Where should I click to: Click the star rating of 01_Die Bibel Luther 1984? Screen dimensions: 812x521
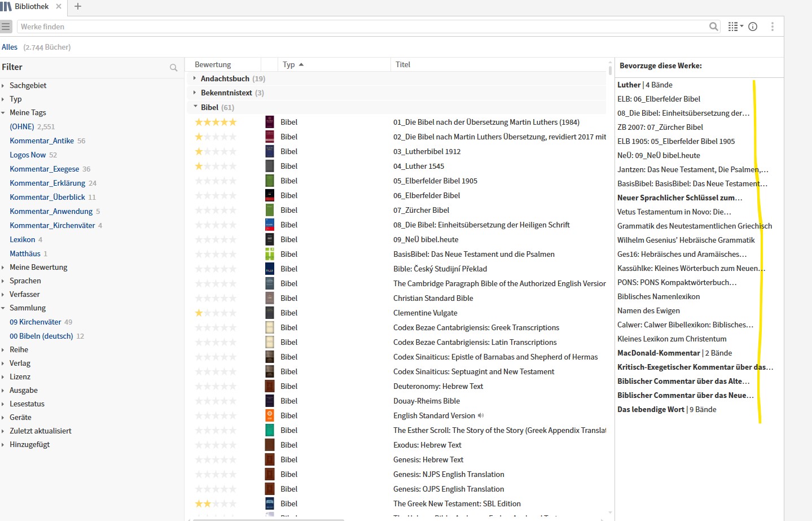(x=216, y=122)
